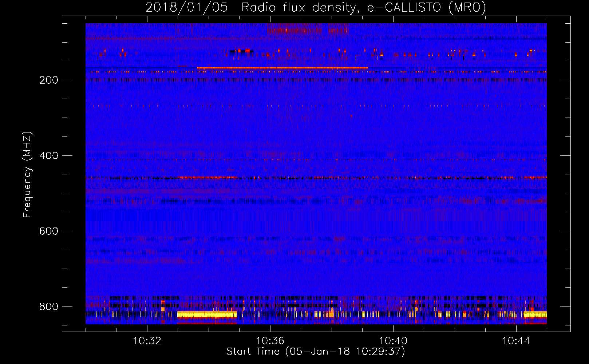Click the '400' frequency axis label
Screen dimensions: 589x364
pyautogui.click(x=49, y=156)
